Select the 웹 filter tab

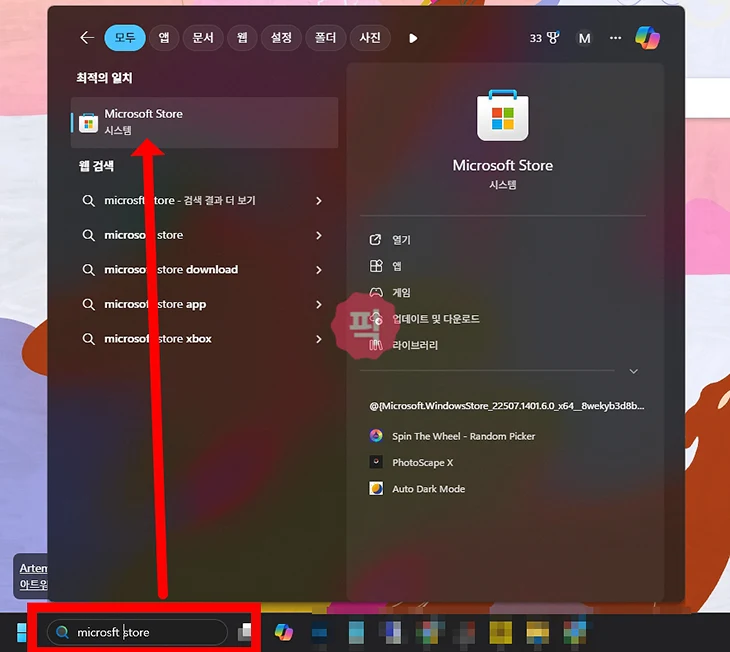242,38
